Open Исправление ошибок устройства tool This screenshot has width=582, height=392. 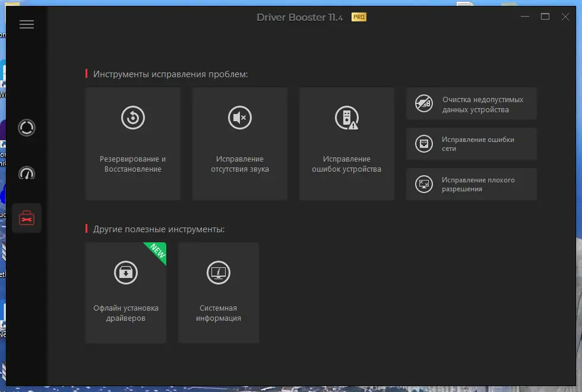pyautogui.click(x=347, y=144)
